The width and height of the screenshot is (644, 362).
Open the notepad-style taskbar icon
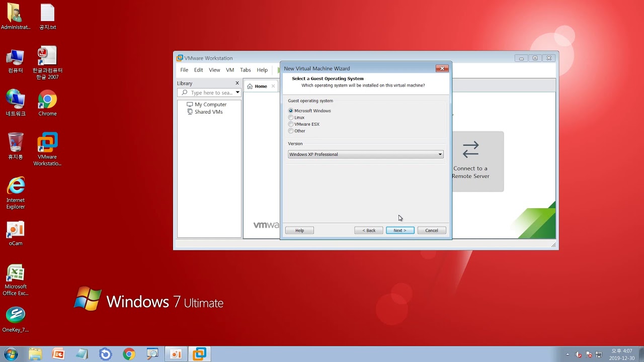82,354
